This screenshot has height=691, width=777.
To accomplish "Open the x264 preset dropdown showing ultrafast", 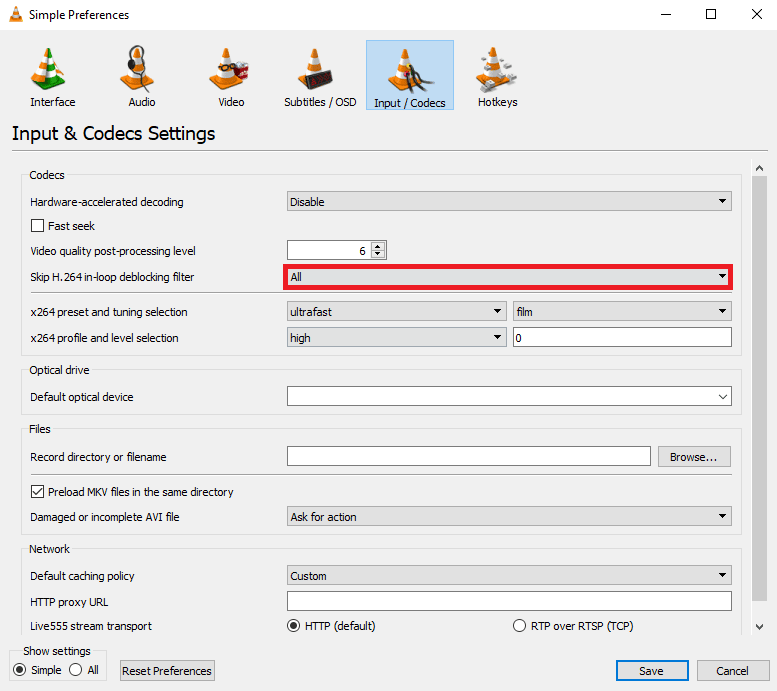I will [x=396, y=311].
